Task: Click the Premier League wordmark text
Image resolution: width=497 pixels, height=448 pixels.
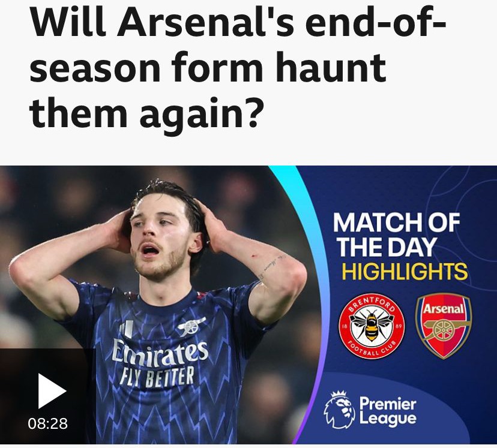Action: tap(388, 411)
